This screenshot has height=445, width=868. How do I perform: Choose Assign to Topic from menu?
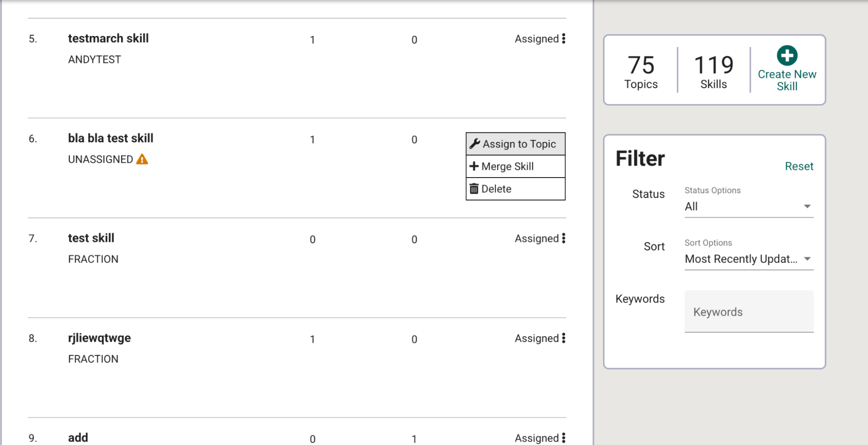click(x=515, y=144)
